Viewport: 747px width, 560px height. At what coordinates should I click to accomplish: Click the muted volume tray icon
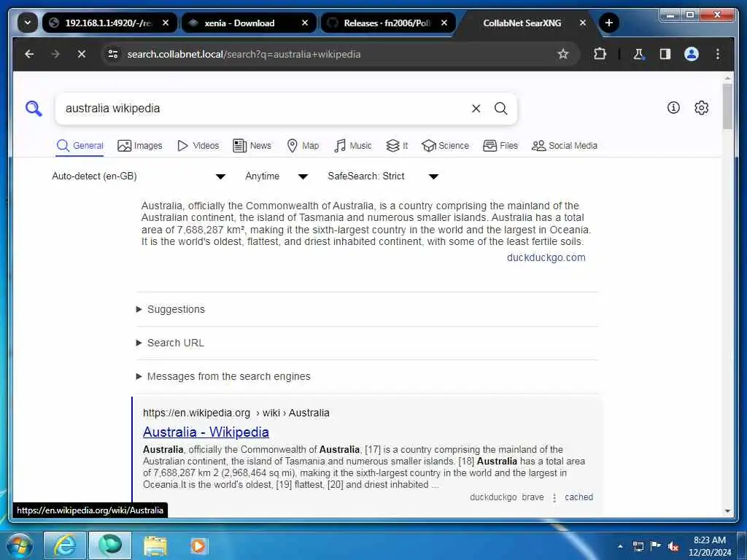(x=673, y=547)
